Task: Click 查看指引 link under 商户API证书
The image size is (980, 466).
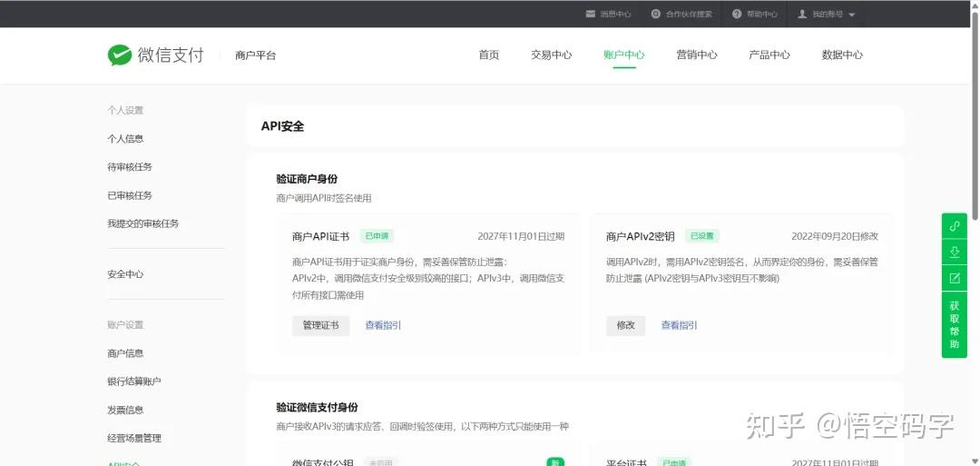Action: pos(383,325)
